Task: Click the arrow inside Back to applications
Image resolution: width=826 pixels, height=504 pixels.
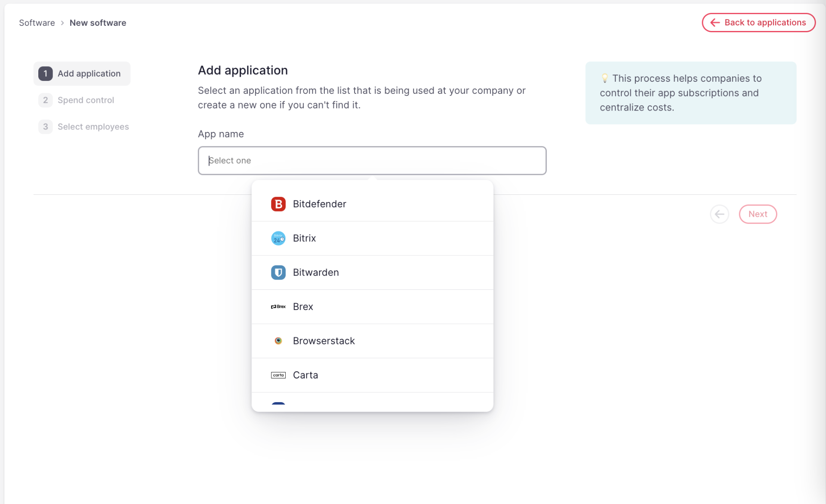Action: [x=715, y=22]
